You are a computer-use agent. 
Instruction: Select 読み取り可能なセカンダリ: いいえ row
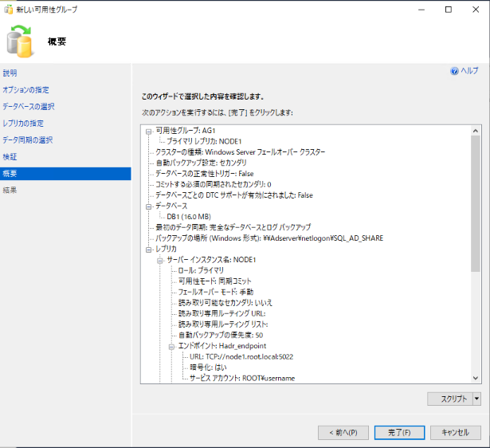tap(225, 303)
